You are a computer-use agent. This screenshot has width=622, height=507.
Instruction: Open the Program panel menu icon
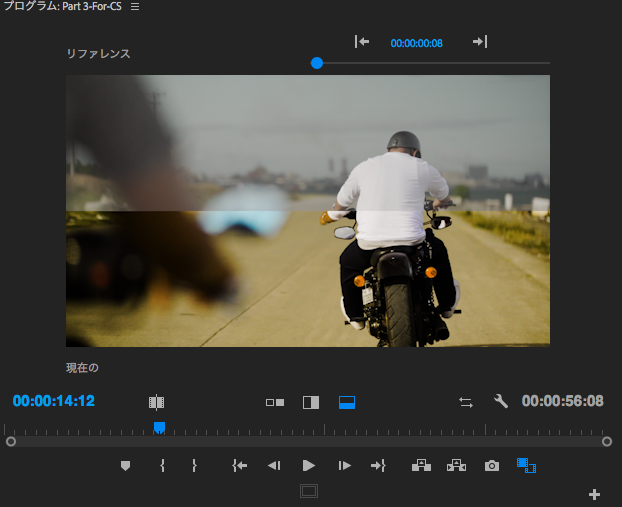(135, 7)
